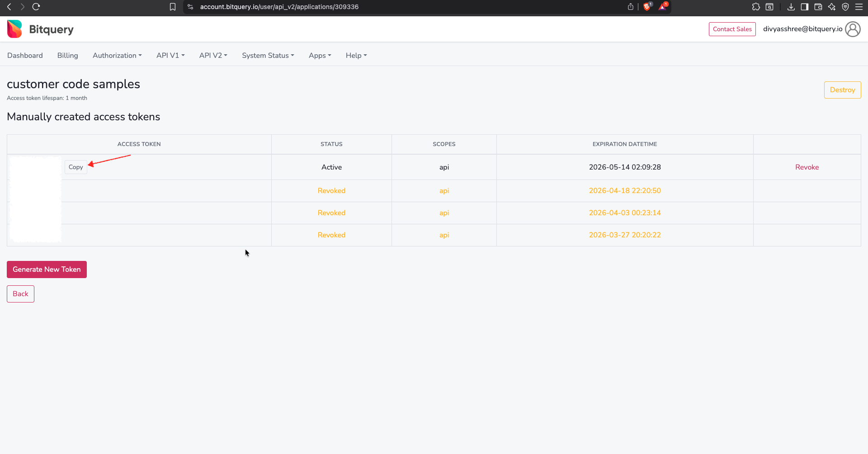Click Revoked status in 2026-04-18 row
The height and width of the screenshot is (454, 868).
pyautogui.click(x=331, y=191)
